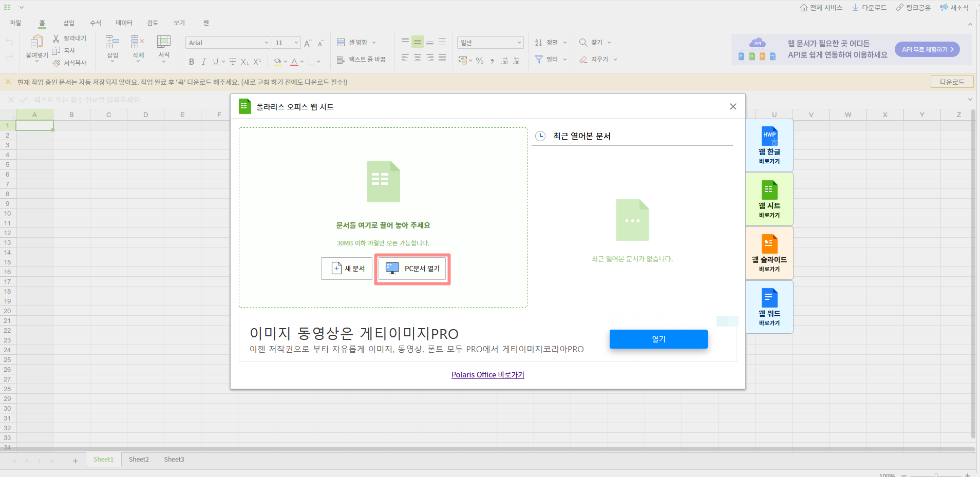The image size is (980, 477).
Task: Follow the Polaris Office 바로가기 link
Action: (x=488, y=375)
